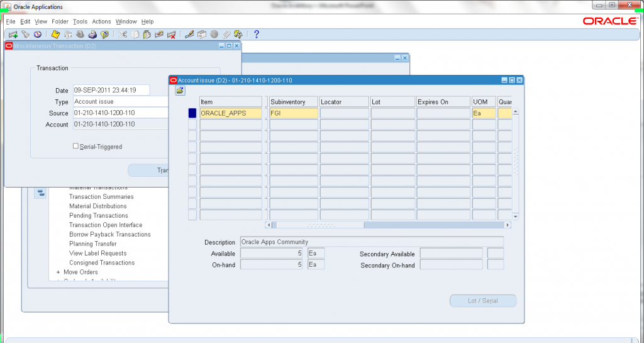Click the Lot / Serial button

coord(483,301)
